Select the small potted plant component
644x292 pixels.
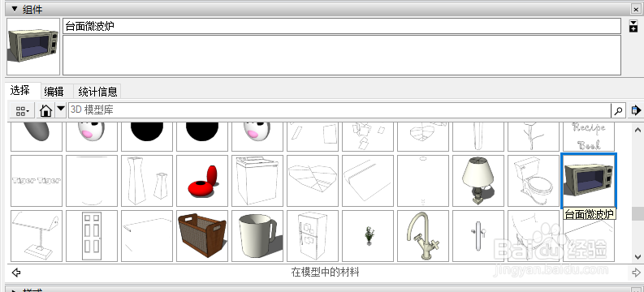coord(368,236)
